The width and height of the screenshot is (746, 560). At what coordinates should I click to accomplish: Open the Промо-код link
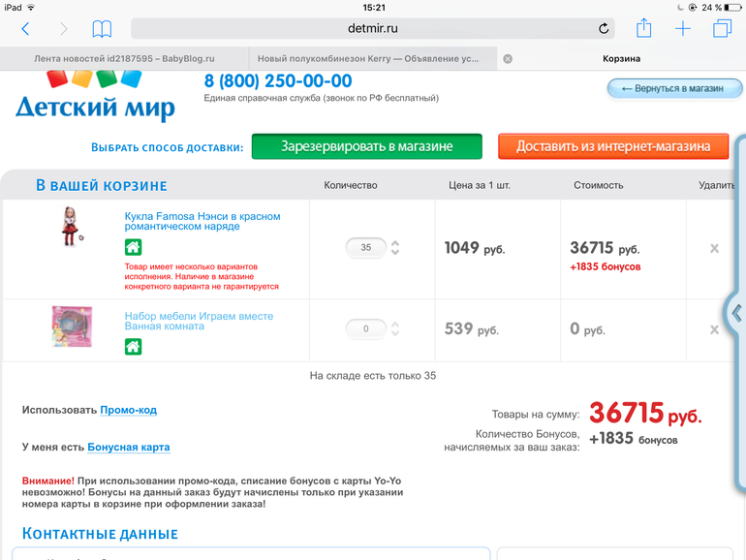click(128, 410)
